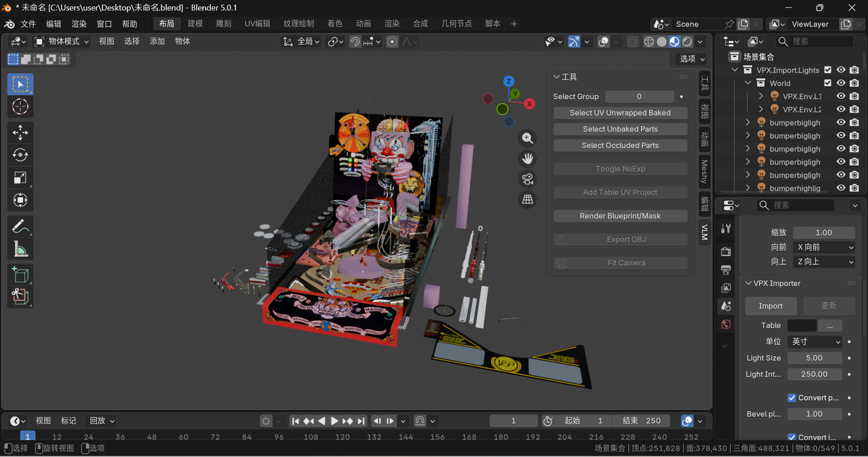This screenshot has height=457, width=868.
Task: Activate the 3D cursor tool
Action: [20, 106]
